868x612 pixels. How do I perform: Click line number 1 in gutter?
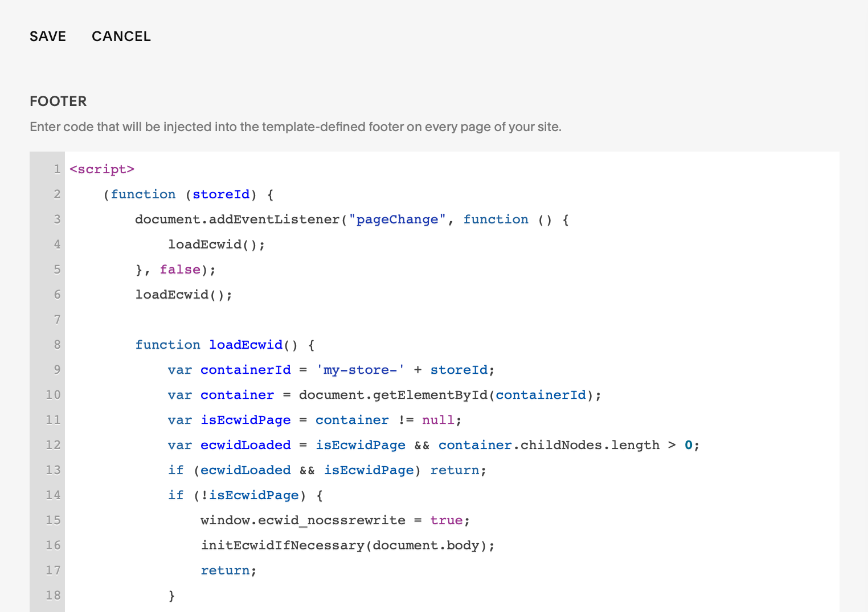point(57,169)
